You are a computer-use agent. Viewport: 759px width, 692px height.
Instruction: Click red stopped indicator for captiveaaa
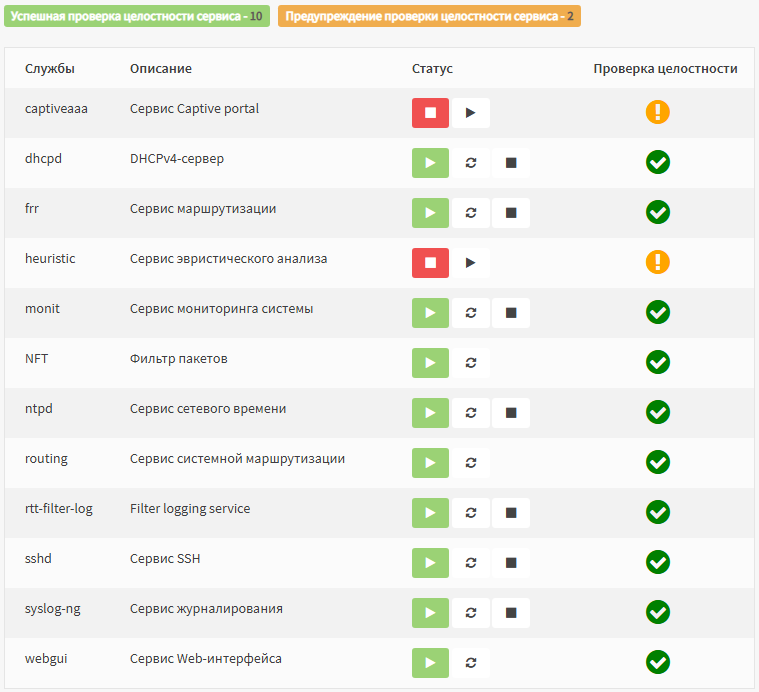pos(430,113)
